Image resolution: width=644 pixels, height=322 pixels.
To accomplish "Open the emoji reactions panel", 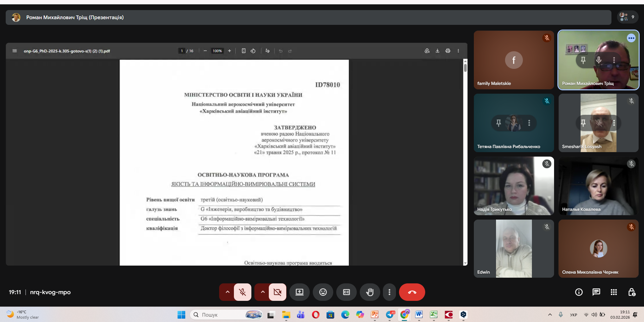I will pyautogui.click(x=323, y=292).
